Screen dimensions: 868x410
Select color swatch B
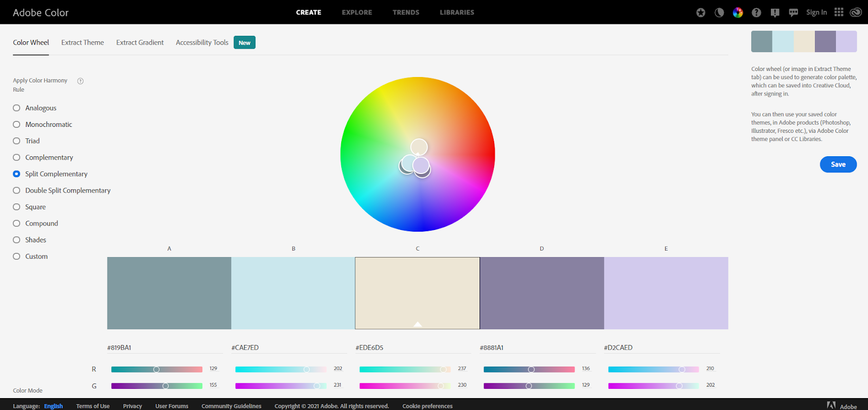pyautogui.click(x=293, y=293)
